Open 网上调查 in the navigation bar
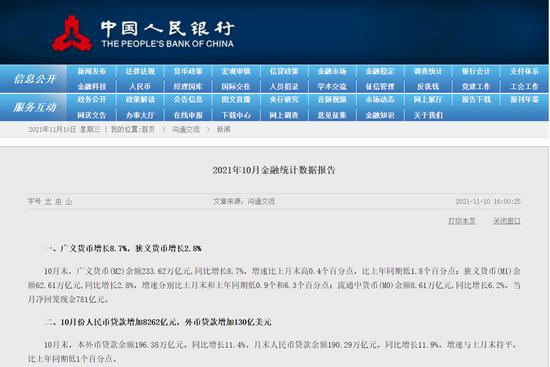This screenshot has height=367, width=550. (284, 115)
